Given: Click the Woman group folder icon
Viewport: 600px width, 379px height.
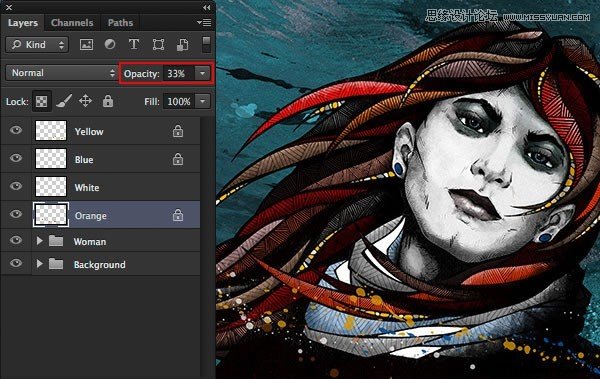Looking at the screenshot, I should pyautogui.click(x=56, y=241).
